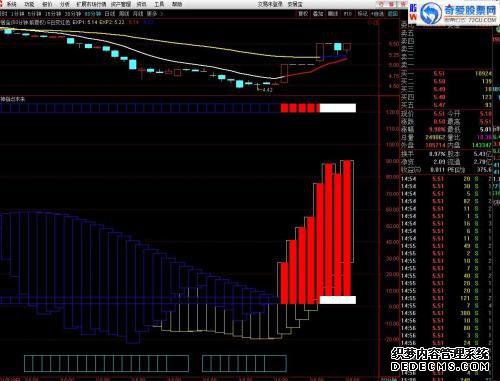Viewport: 500px width, 381px height.
Task: Add stock via +自选 button
Action: pyautogui.click(x=378, y=14)
